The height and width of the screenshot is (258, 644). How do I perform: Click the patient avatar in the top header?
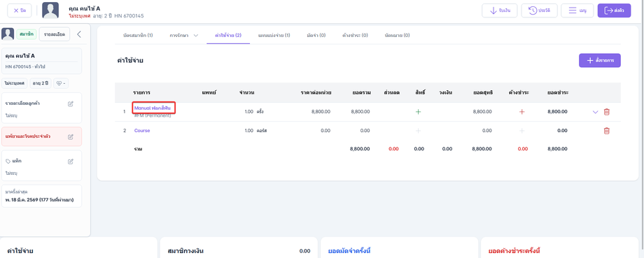point(50,10)
